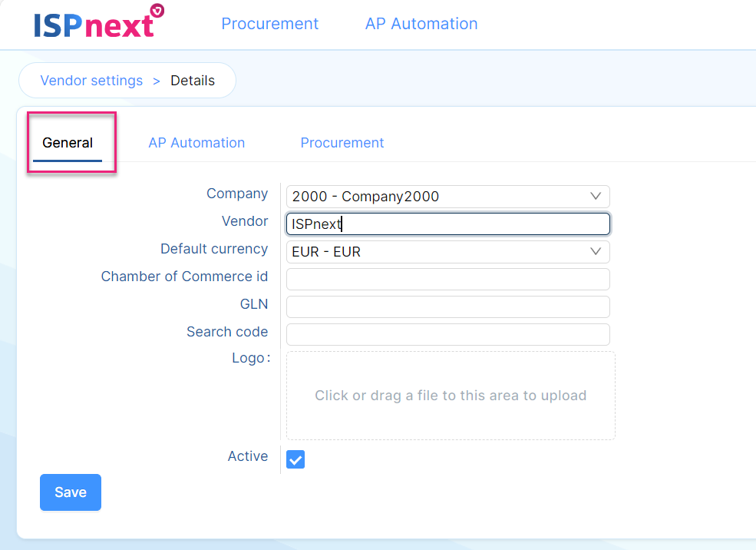Image resolution: width=756 pixels, height=550 pixels.
Task: Open the Company dropdown
Action: click(x=448, y=197)
